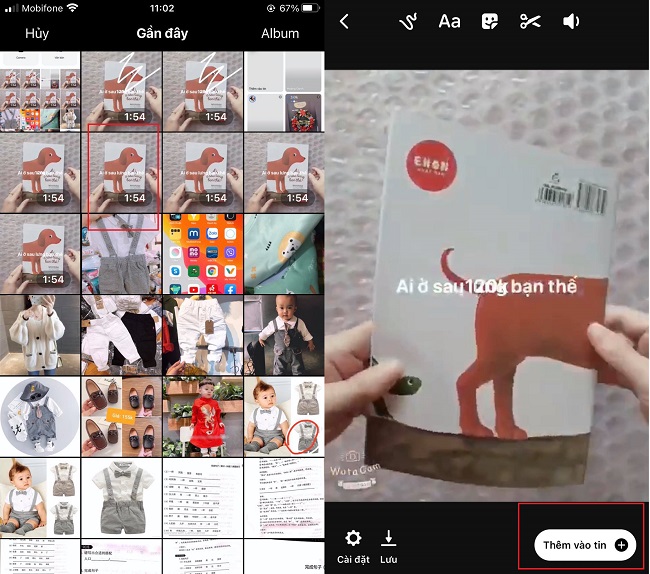Select the outfit with bucket hat photo
This screenshot has width=650, height=574.
(40, 417)
